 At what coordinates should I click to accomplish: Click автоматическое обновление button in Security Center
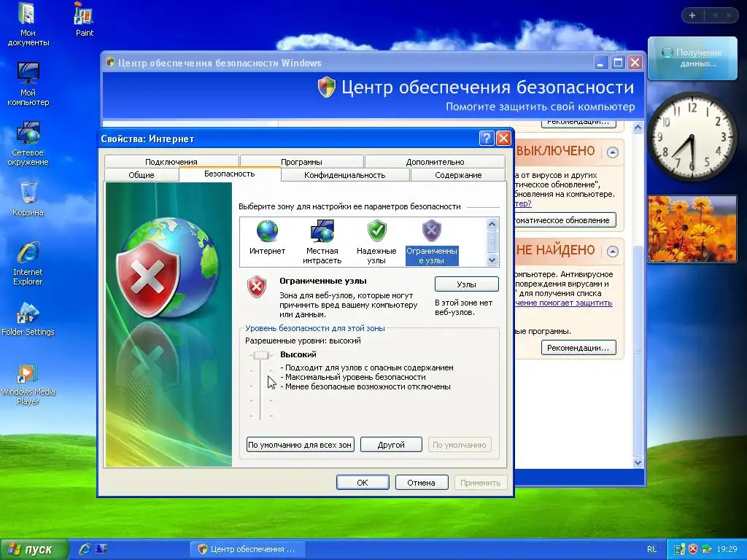click(x=565, y=220)
